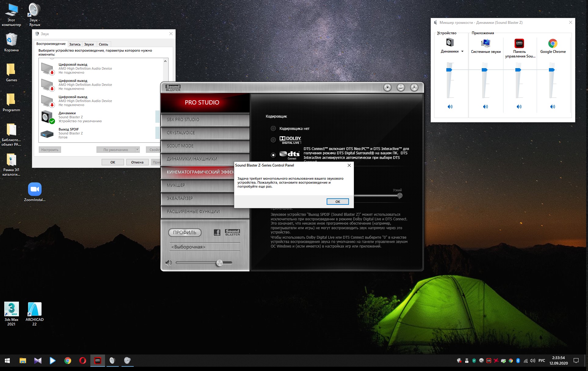Screen dimensions: 588x371
Task: Open the Windows Start menu
Action: (7, 361)
